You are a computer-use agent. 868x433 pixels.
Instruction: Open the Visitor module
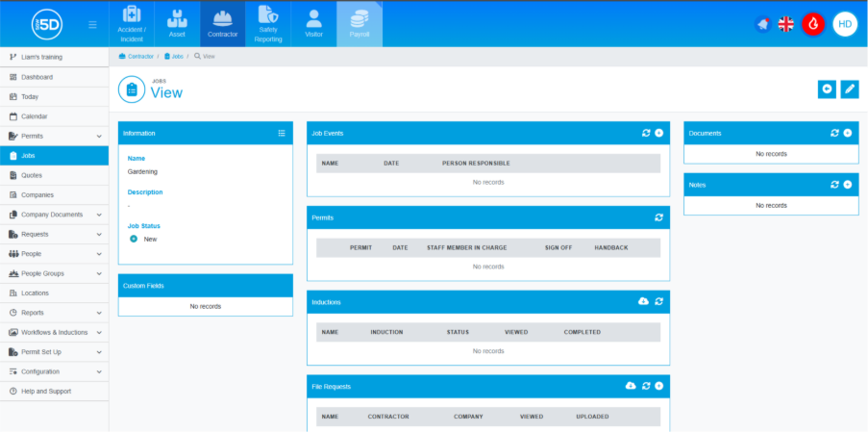pyautogui.click(x=314, y=24)
